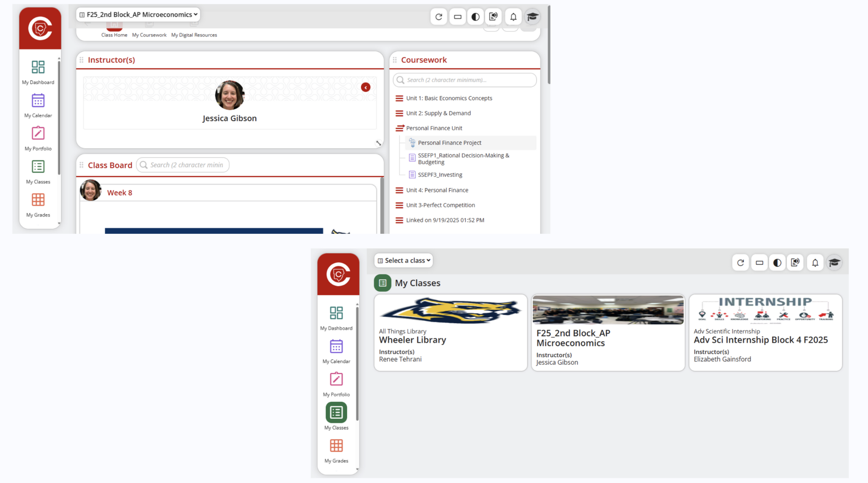Toggle high contrast mode in top toolbar

475,17
